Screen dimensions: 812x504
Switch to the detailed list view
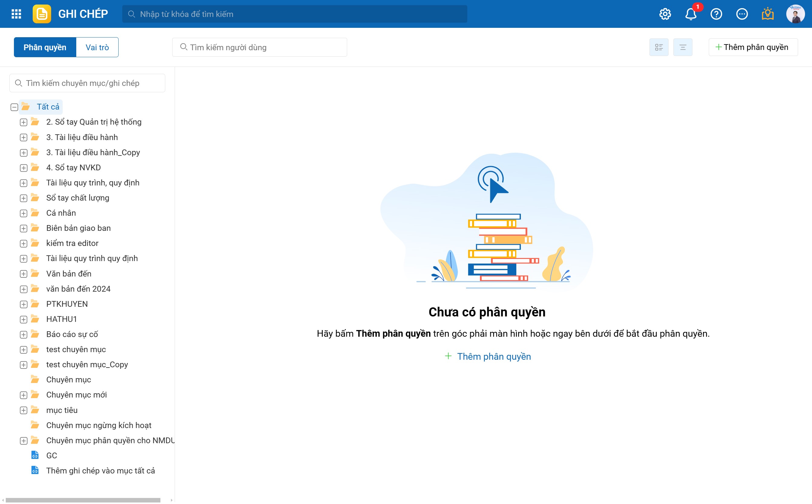coord(659,47)
